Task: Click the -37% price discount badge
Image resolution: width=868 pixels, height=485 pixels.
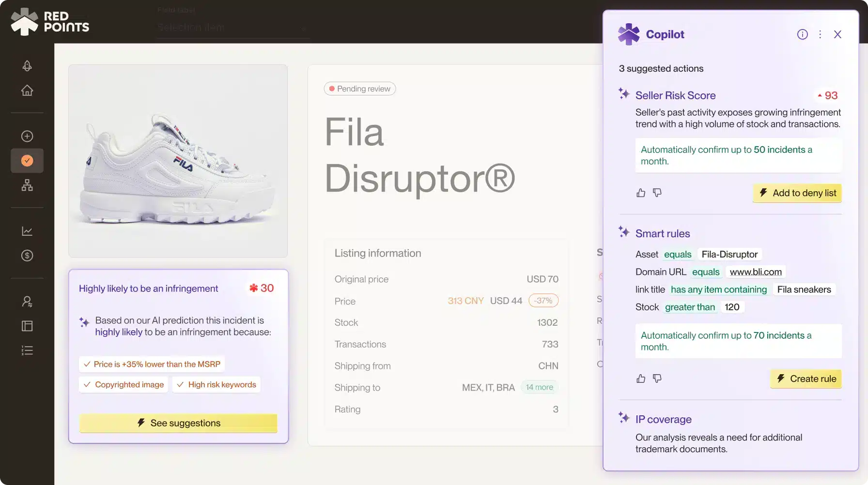Action: coord(543,301)
